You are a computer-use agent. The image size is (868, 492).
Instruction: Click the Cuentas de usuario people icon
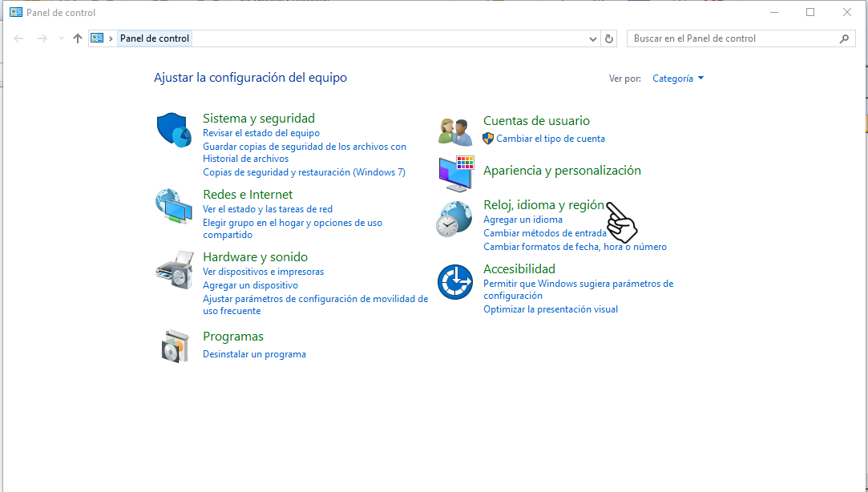click(456, 130)
